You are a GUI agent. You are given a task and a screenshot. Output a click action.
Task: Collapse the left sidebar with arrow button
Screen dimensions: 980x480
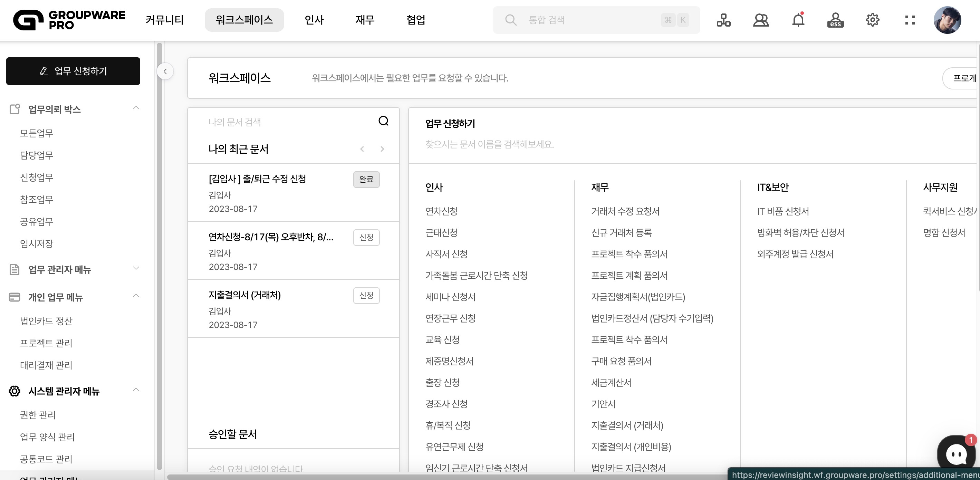165,71
